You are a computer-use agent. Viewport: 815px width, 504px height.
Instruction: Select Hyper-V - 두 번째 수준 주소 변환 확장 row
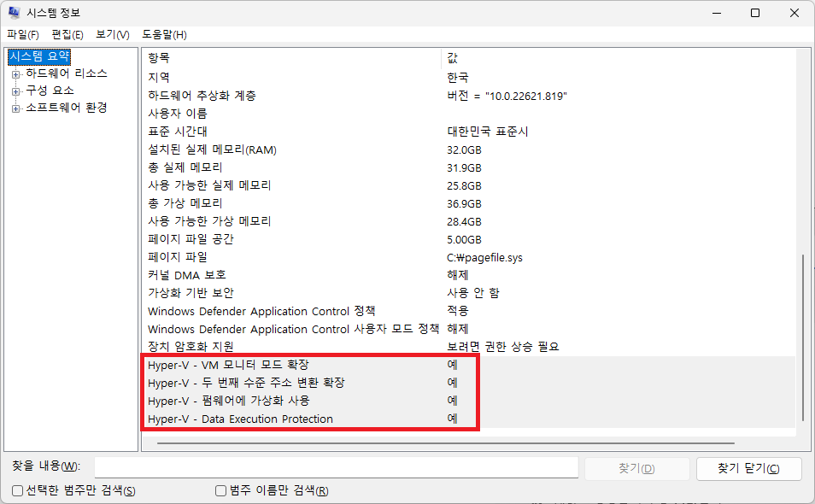point(468,383)
